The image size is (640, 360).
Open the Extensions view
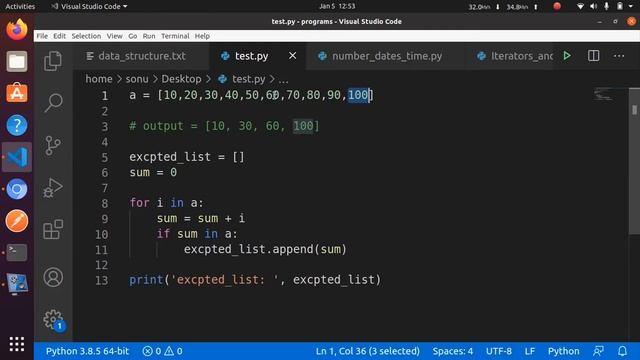pyautogui.click(x=53, y=229)
